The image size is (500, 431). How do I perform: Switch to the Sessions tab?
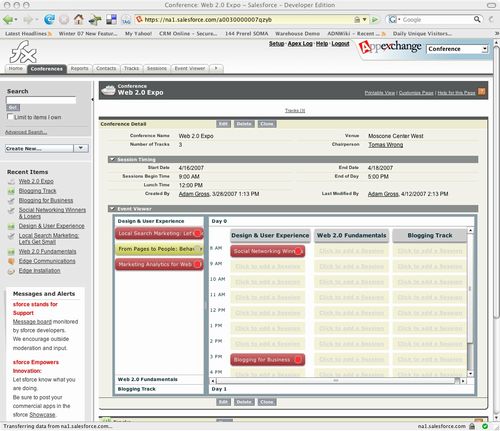coord(157,68)
